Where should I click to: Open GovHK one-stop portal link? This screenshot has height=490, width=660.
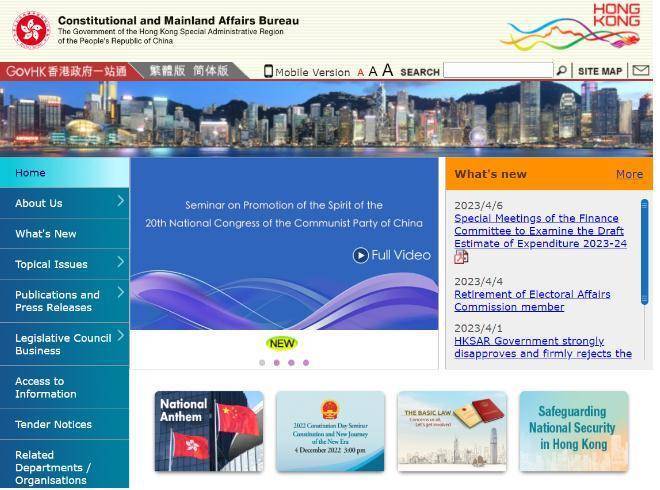(66, 71)
